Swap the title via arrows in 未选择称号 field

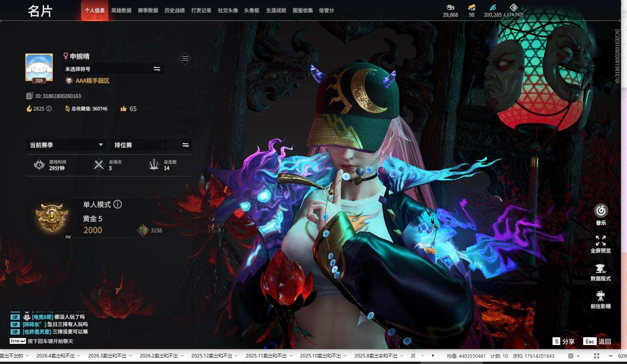click(157, 69)
